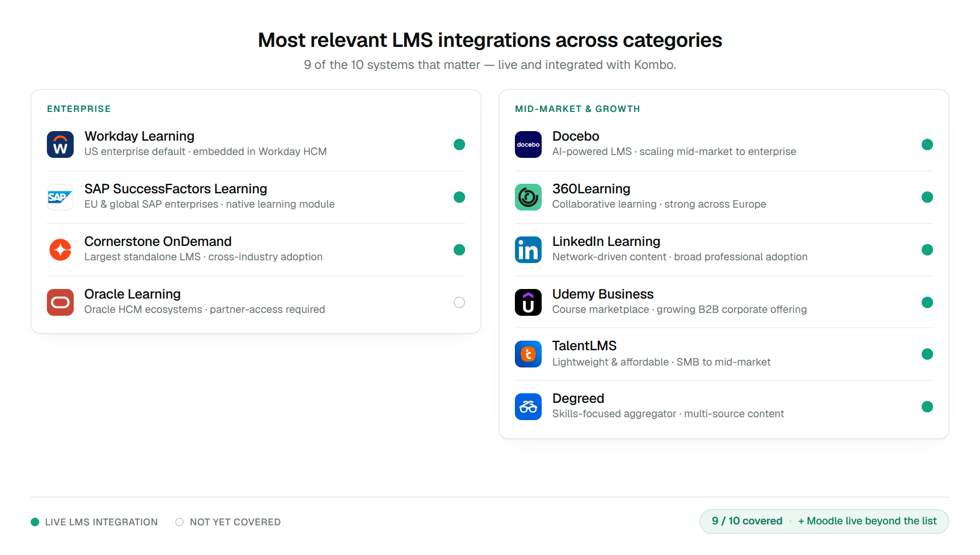980x555 pixels.
Task: Click the 'SAP SuccessFactors Learning' title
Action: point(176,189)
